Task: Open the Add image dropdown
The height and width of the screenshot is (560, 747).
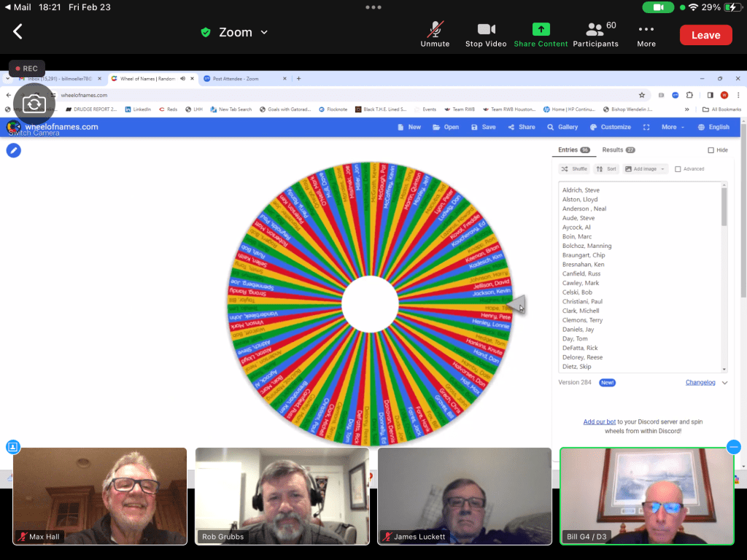Action: click(x=646, y=169)
